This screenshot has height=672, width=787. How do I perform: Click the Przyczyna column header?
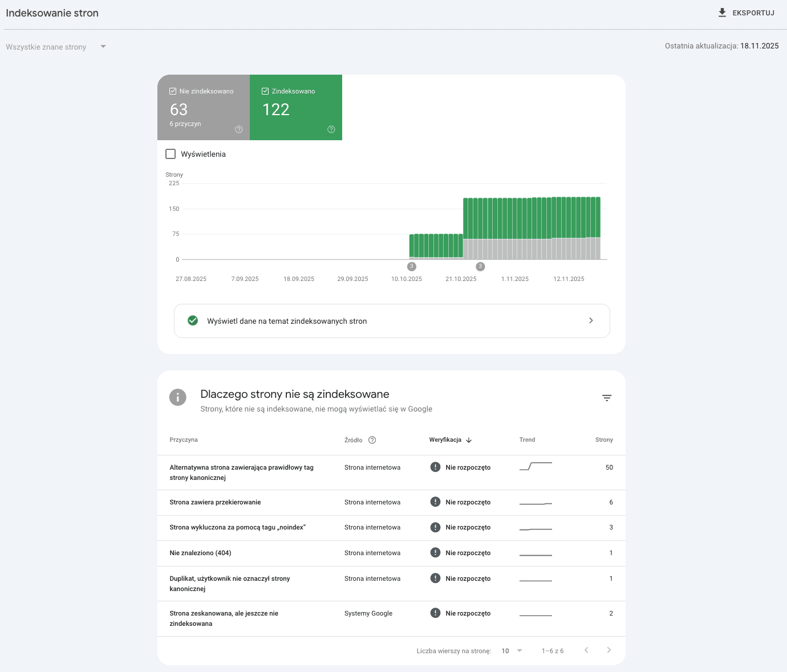(184, 440)
